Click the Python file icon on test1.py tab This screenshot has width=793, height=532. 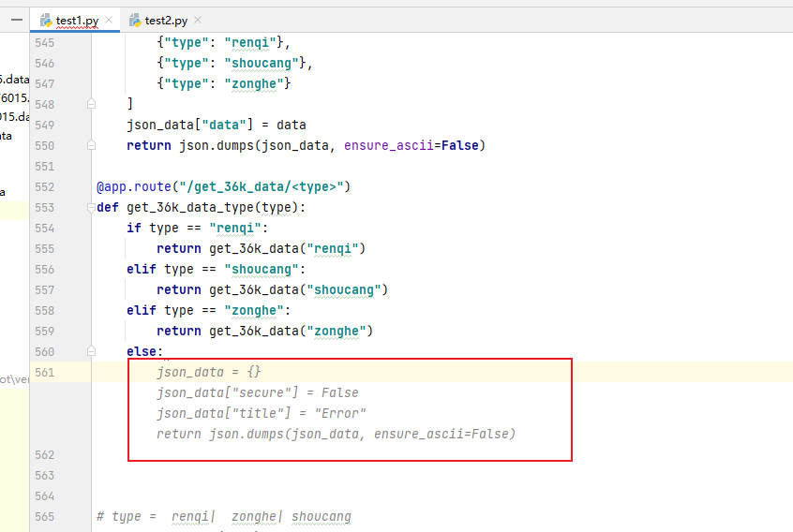tap(45, 20)
